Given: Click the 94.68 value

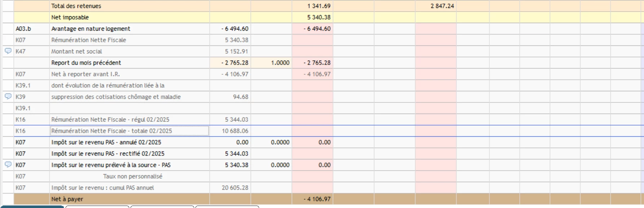Looking at the screenshot, I should (x=241, y=97).
